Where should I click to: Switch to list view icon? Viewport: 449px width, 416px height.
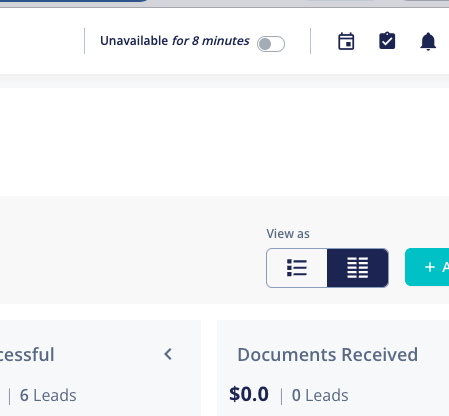click(297, 268)
